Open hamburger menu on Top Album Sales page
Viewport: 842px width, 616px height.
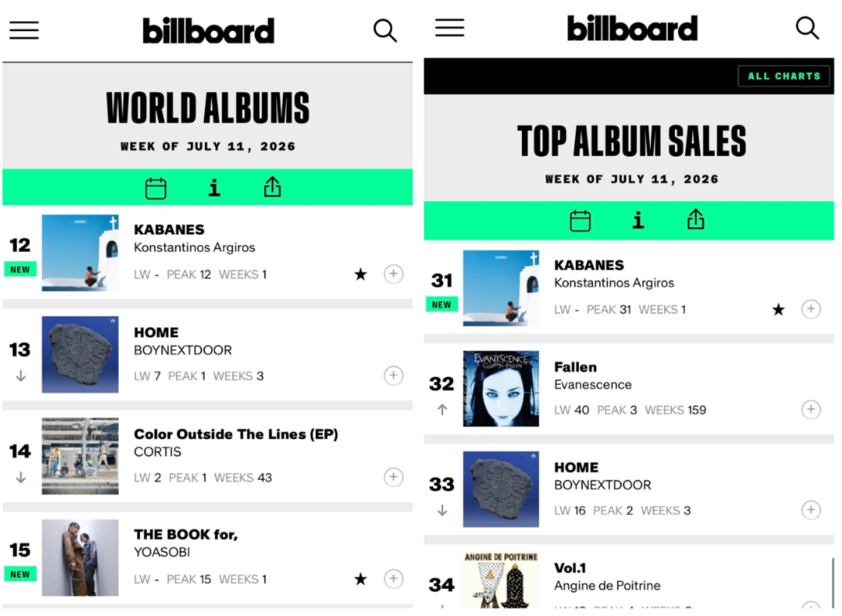click(x=449, y=27)
